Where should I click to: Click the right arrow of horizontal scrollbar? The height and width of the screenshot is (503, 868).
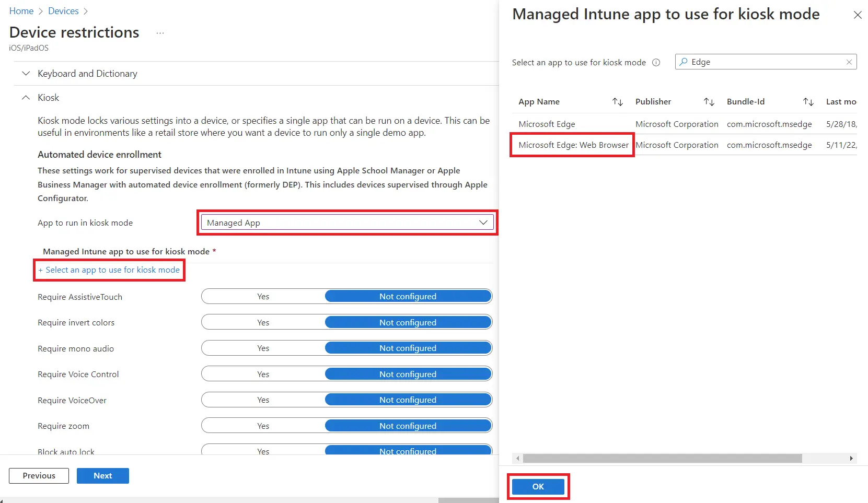[851, 459]
